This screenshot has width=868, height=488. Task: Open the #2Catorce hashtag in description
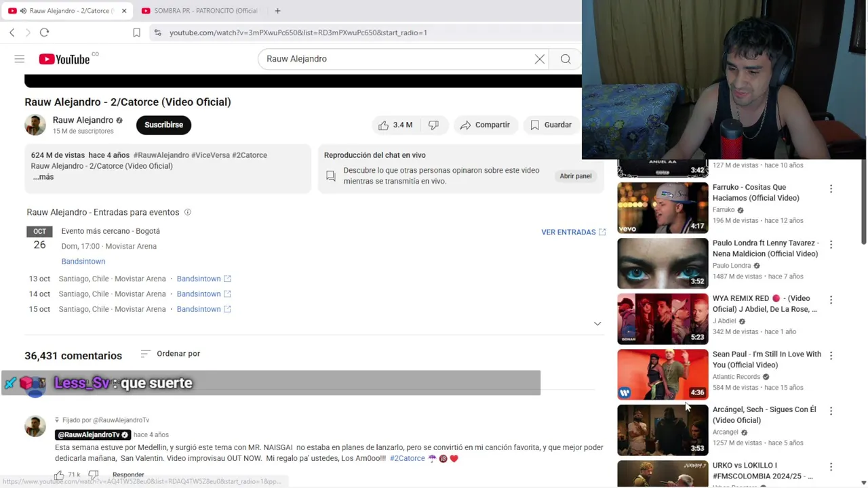click(250, 155)
